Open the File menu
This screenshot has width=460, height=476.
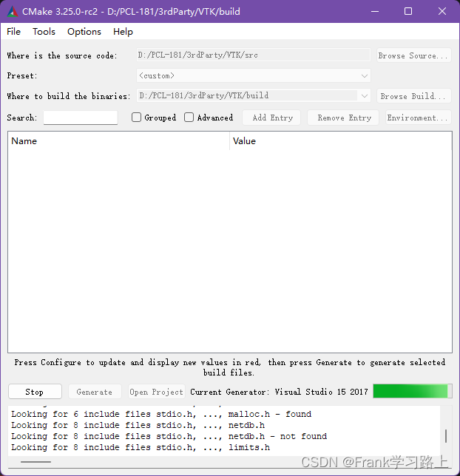(x=13, y=32)
